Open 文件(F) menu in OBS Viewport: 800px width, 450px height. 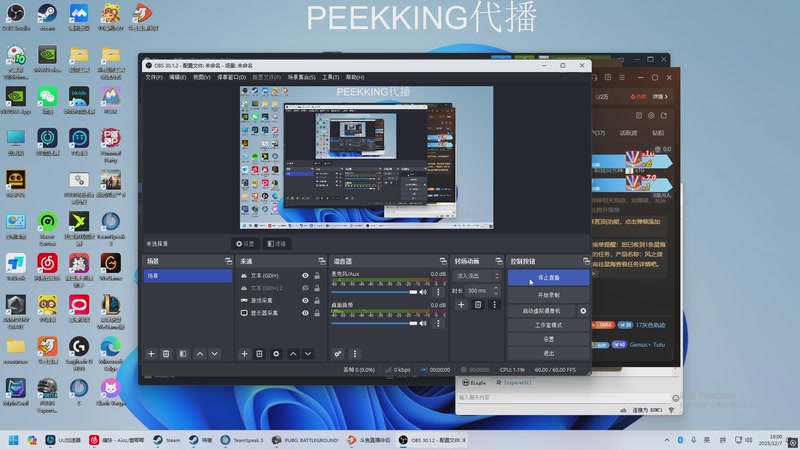154,77
